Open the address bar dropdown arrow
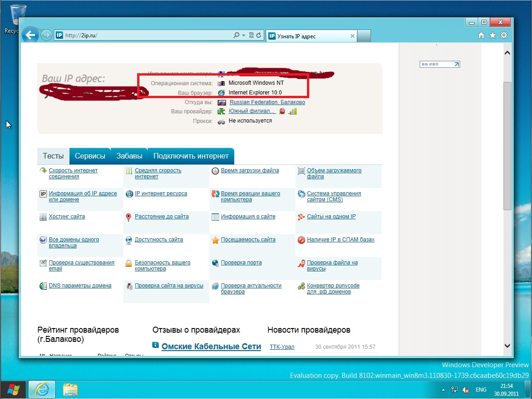The image size is (532, 399). 243,35
